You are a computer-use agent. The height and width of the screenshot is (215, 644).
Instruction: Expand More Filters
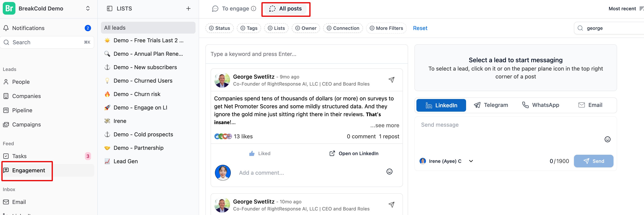coord(386,28)
